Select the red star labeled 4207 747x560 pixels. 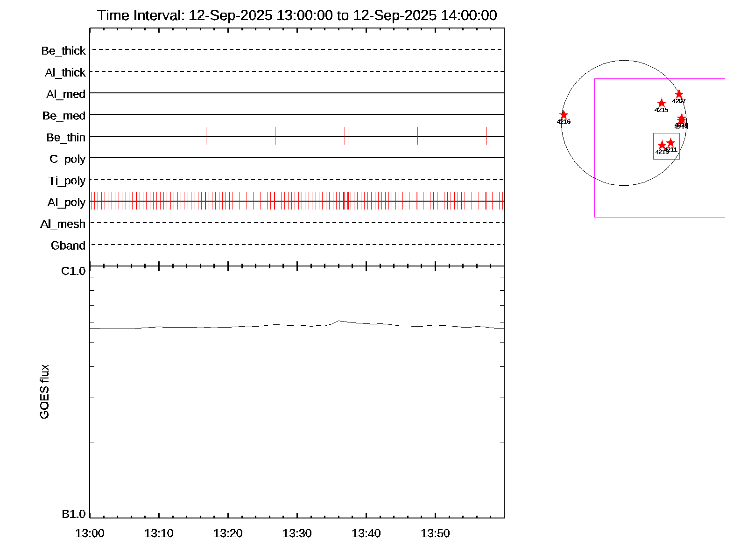point(679,94)
